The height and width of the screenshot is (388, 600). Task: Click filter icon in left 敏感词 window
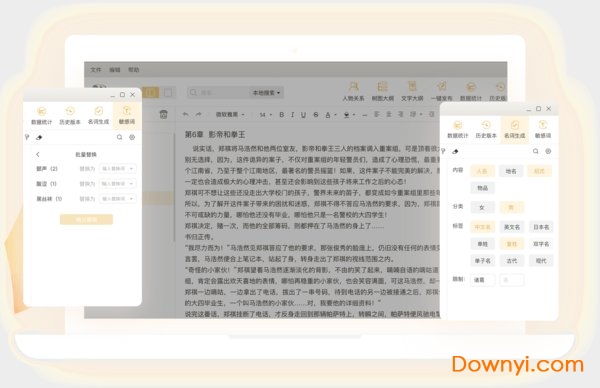point(27,137)
